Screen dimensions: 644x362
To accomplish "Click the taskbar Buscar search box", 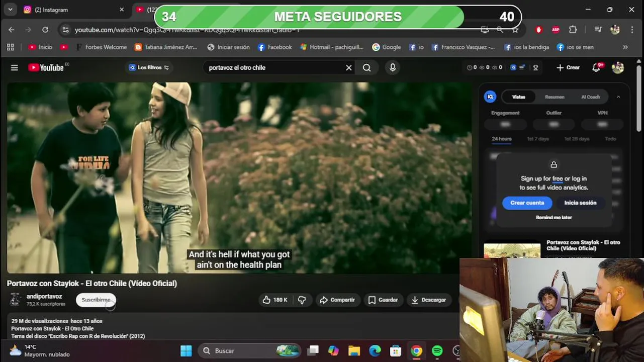I will tap(249, 351).
